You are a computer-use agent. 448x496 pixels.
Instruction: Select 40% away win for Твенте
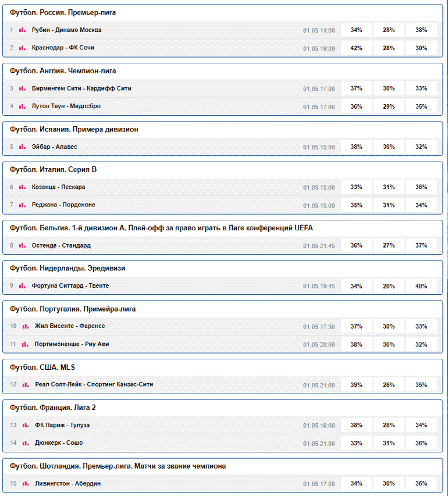(421, 286)
